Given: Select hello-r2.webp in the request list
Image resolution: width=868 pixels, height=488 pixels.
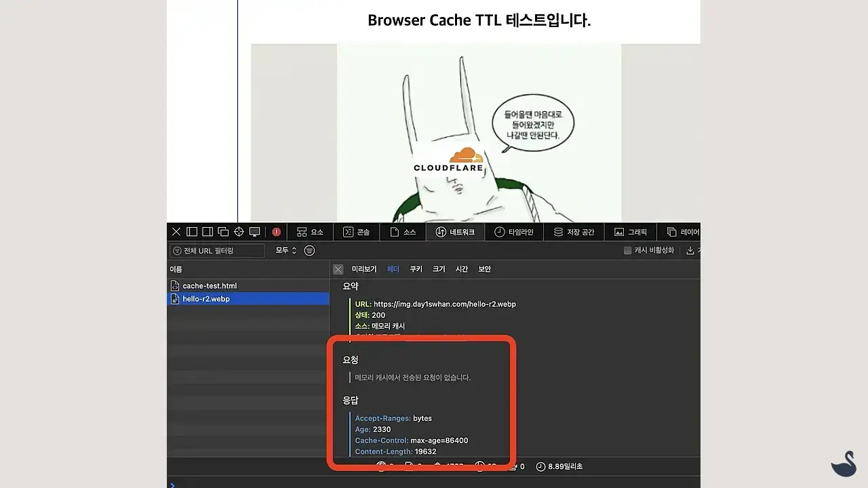Looking at the screenshot, I should 248,299.
